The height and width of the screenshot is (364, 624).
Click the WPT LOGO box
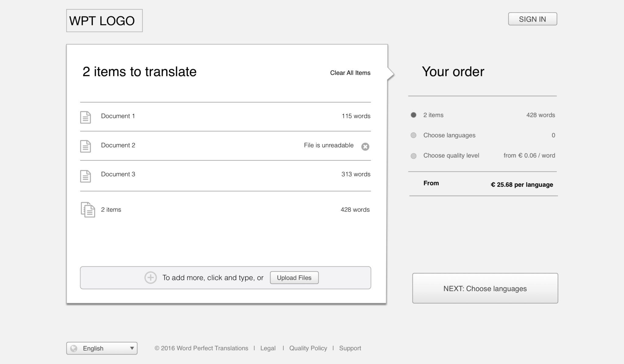pos(105,21)
